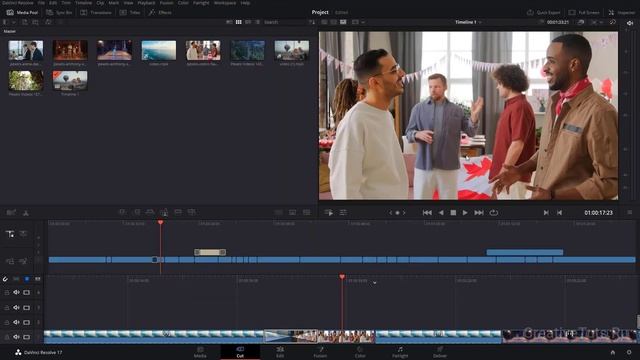
Task: Open the viewer options menu beside timecode
Action: coord(630,213)
